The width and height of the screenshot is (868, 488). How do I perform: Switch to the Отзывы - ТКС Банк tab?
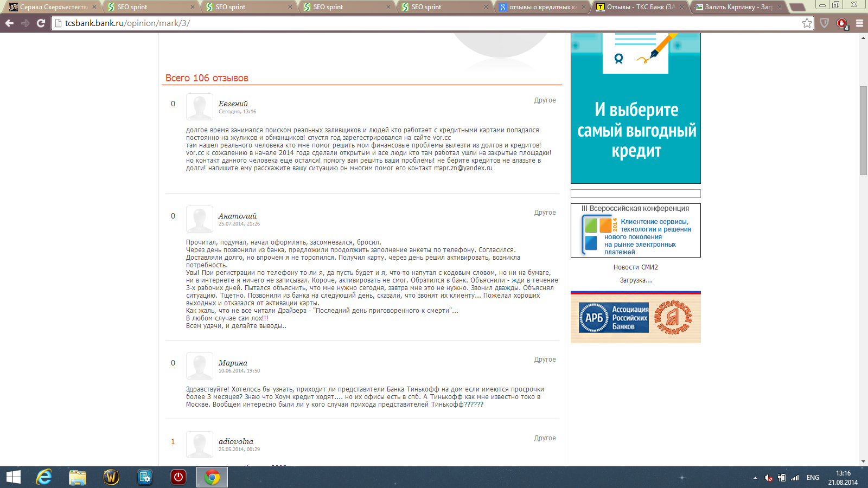point(640,7)
